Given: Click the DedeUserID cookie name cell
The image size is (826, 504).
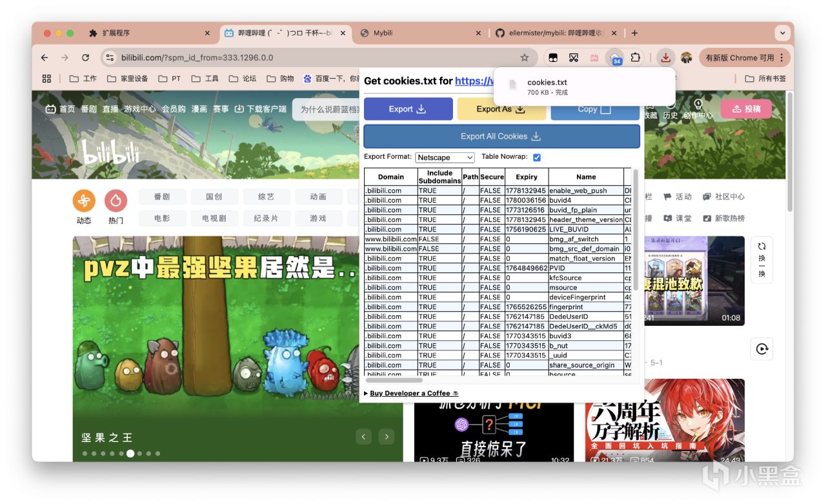Looking at the screenshot, I should coord(586,316).
